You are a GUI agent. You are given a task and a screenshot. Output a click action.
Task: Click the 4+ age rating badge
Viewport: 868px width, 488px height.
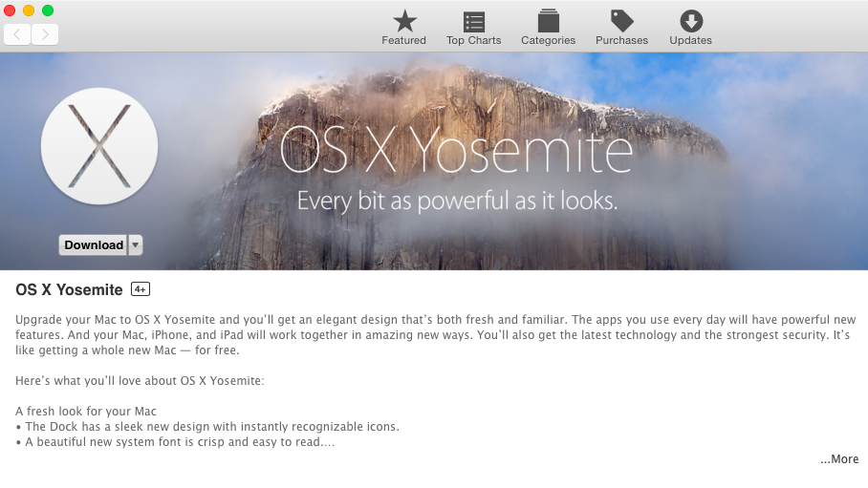[x=141, y=288]
